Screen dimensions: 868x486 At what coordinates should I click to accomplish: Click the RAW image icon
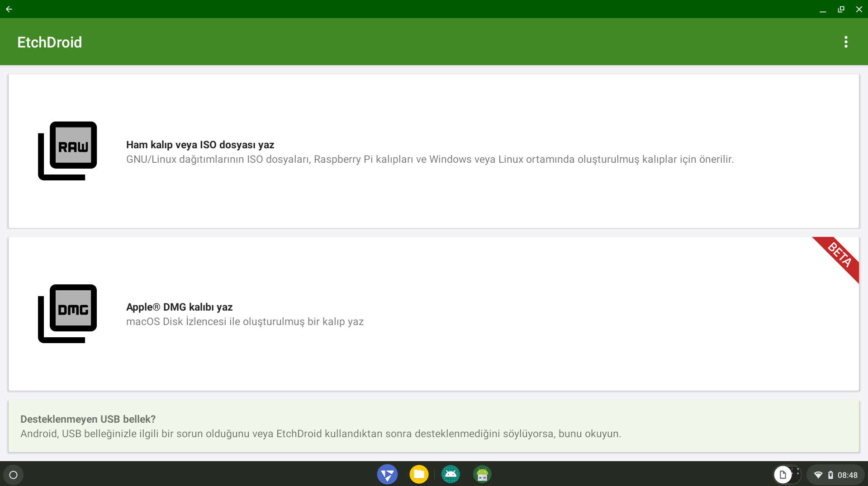(x=67, y=151)
